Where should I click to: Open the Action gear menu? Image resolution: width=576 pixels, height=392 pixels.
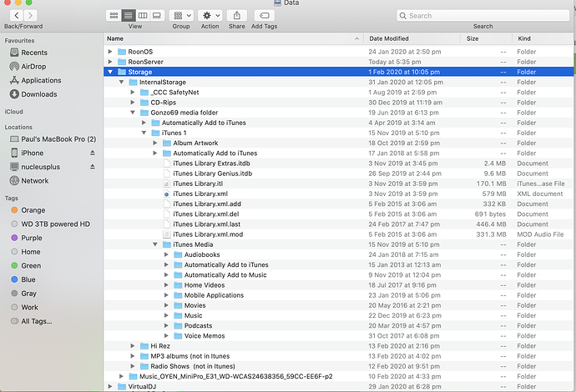(210, 15)
